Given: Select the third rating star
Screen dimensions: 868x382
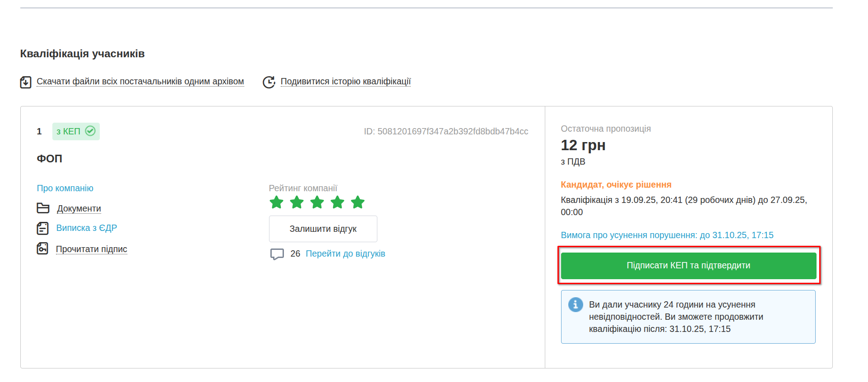Looking at the screenshot, I should pyautogui.click(x=317, y=203).
